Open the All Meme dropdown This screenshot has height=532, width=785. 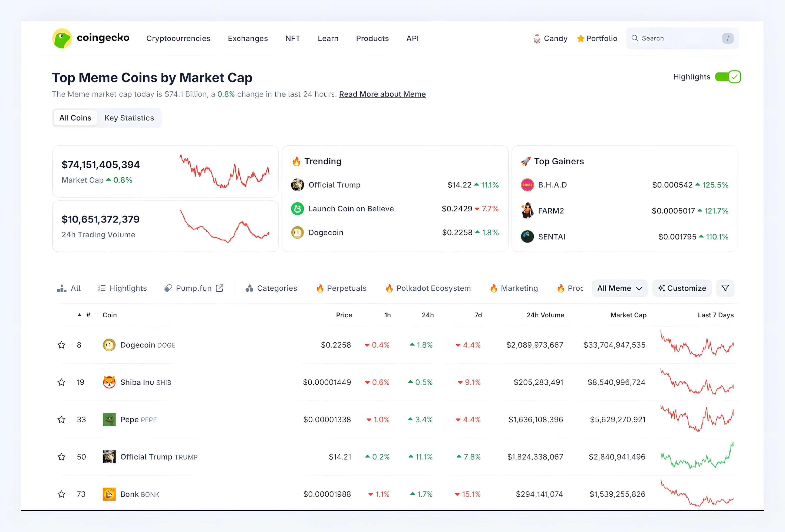coord(619,288)
